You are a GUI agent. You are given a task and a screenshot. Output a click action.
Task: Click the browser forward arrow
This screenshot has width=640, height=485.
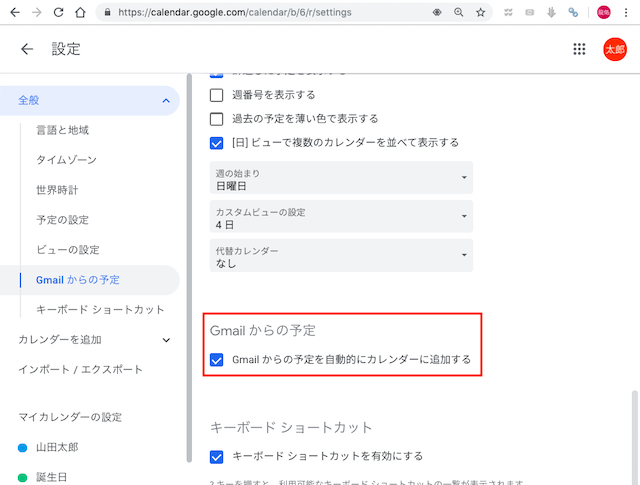point(37,12)
